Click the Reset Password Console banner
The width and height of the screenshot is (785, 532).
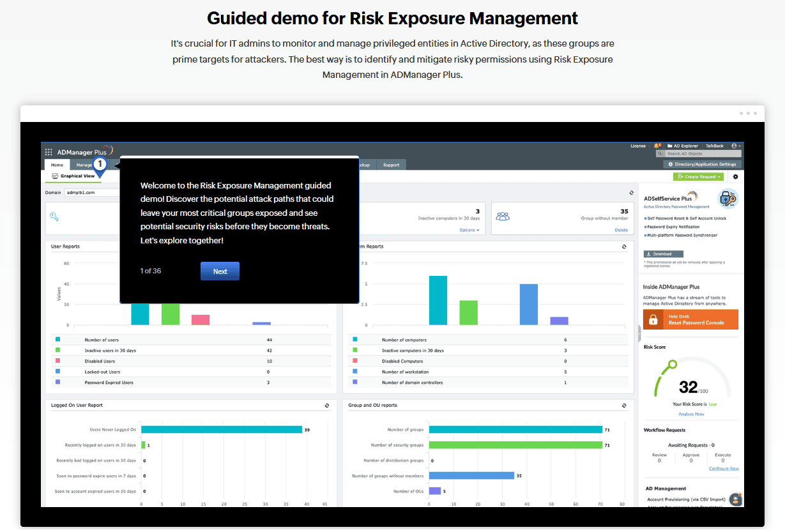point(690,319)
